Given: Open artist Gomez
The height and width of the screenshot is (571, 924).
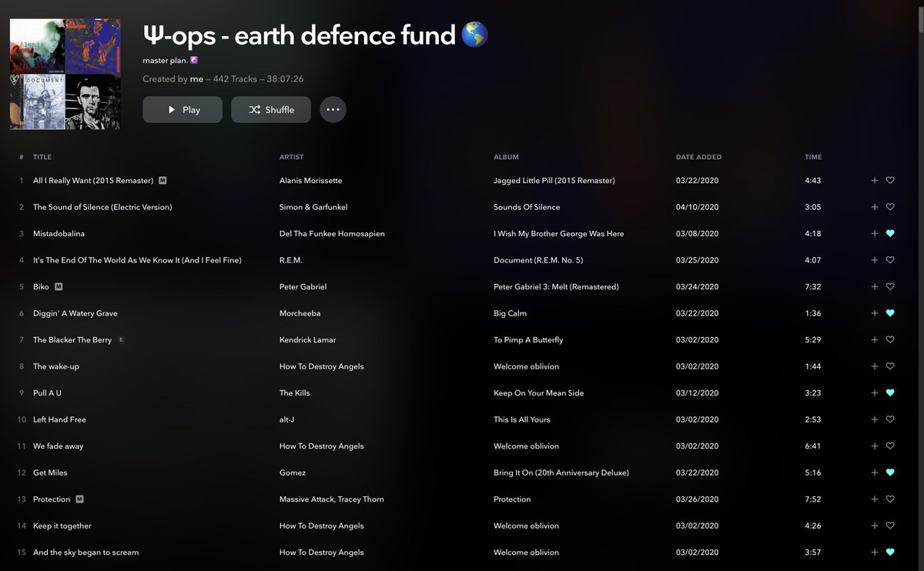Looking at the screenshot, I should 293,472.
